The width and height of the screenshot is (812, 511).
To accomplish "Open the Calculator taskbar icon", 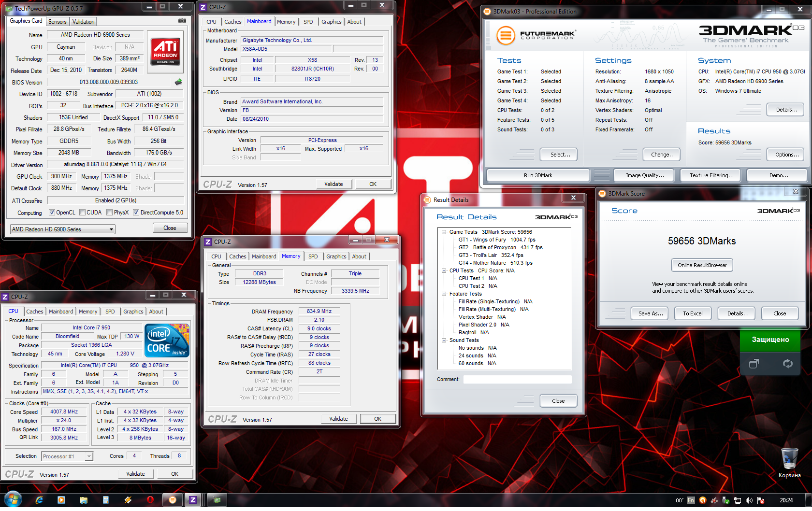I will [106, 500].
